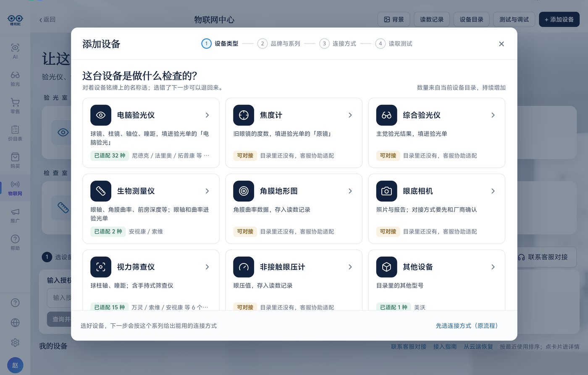Viewport: 588px width, 375px height.
Task: Go to step 3 连接方式
Action: [338, 44]
